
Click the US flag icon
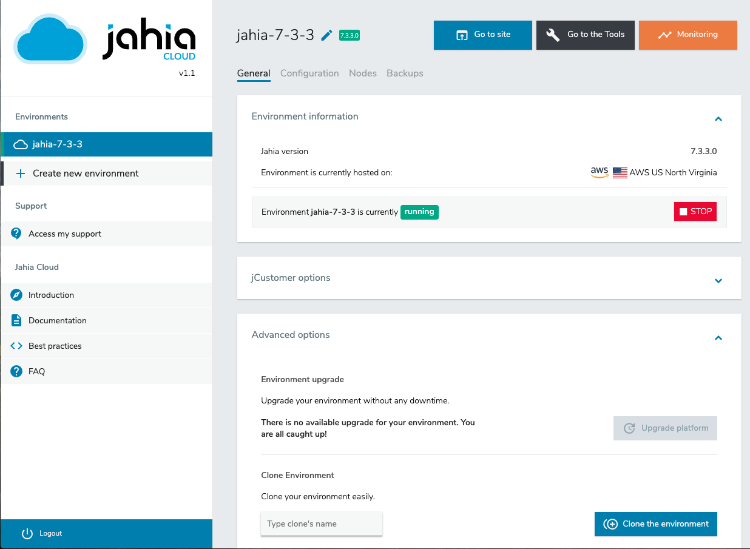tap(620, 172)
